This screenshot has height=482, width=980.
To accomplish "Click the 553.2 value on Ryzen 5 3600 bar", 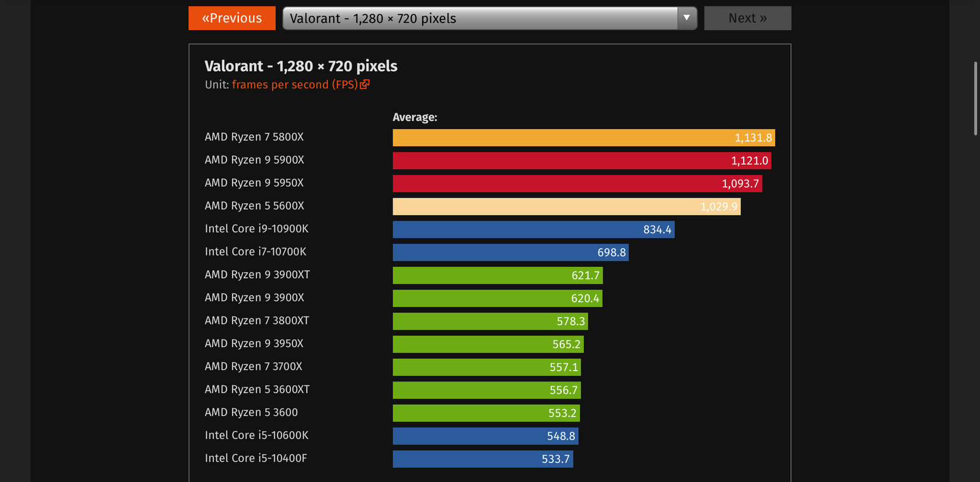I will (x=562, y=413).
